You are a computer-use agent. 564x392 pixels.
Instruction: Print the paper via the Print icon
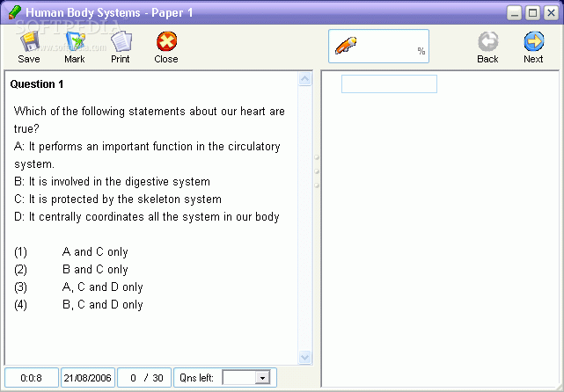(x=121, y=47)
